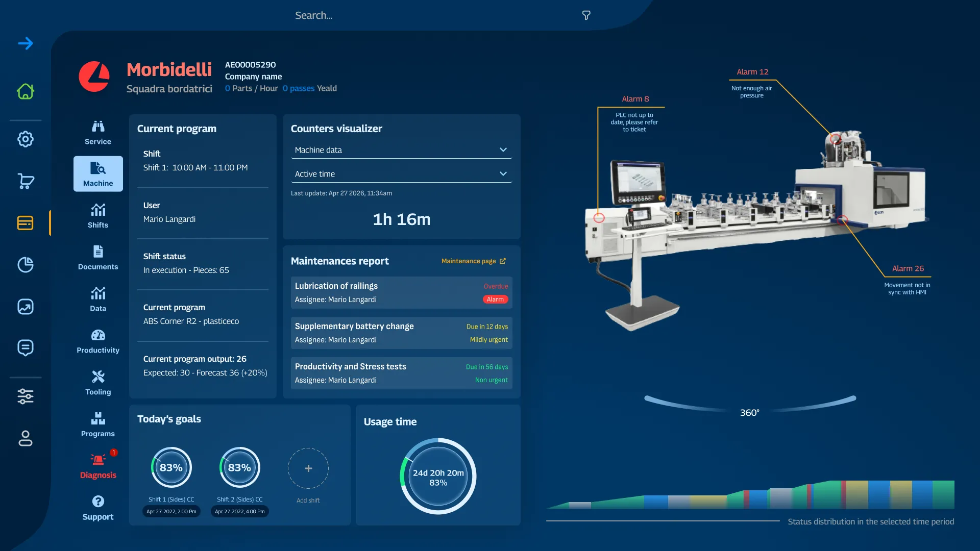
Task: Click 'Mario Langardi' under User
Action: point(169,219)
